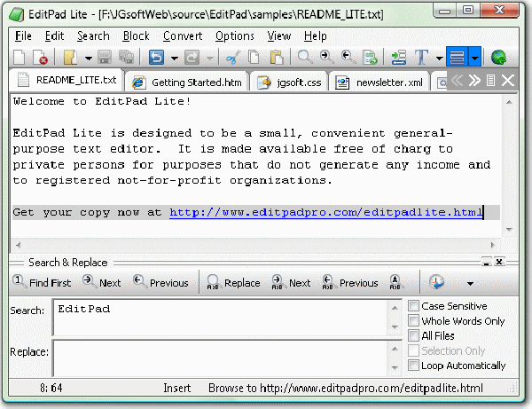Open a file using the folder icon

point(70,57)
